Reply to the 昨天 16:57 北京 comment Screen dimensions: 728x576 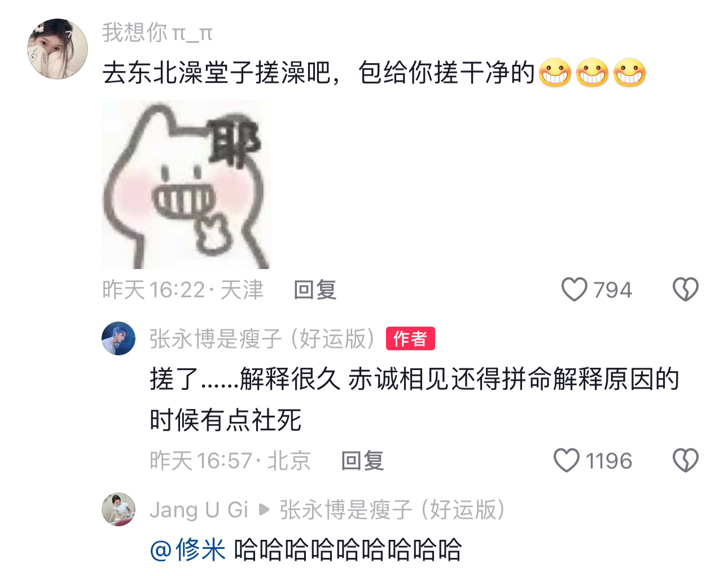click(362, 461)
